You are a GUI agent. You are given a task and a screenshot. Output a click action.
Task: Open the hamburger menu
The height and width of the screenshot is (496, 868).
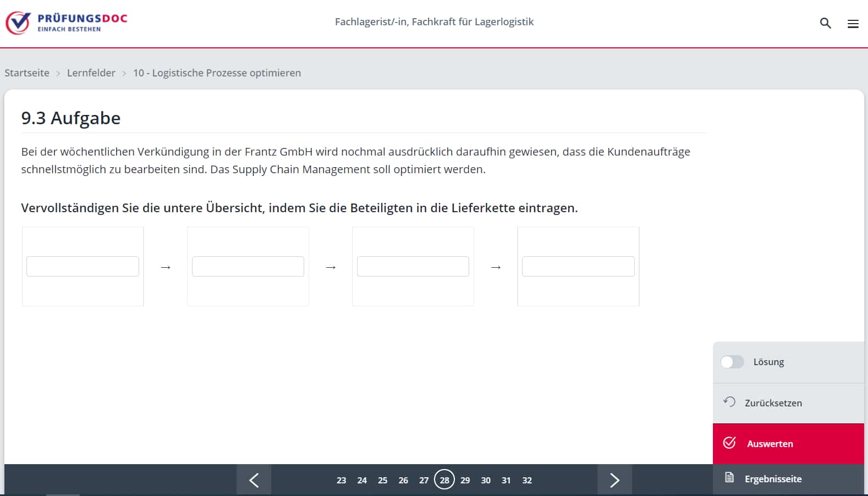pyautogui.click(x=853, y=24)
